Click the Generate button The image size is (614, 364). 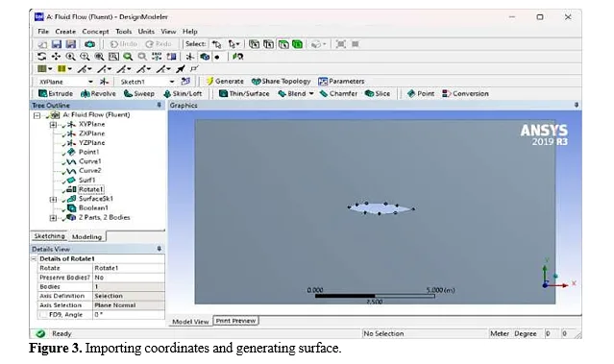tap(225, 82)
